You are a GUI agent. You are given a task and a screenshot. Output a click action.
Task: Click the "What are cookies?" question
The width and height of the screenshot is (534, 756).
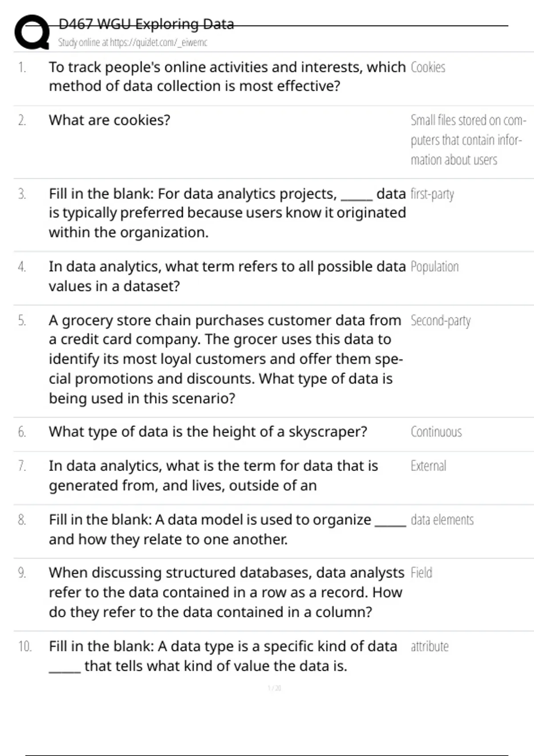(x=109, y=120)
